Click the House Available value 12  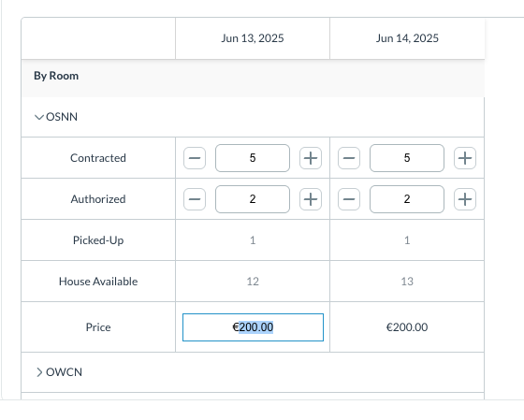tap(253, 282)
